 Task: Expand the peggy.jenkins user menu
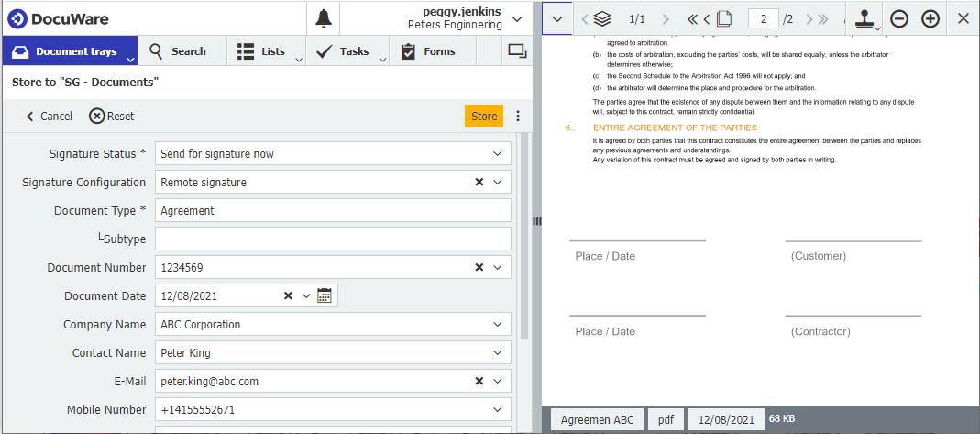[x=517, y=18]
